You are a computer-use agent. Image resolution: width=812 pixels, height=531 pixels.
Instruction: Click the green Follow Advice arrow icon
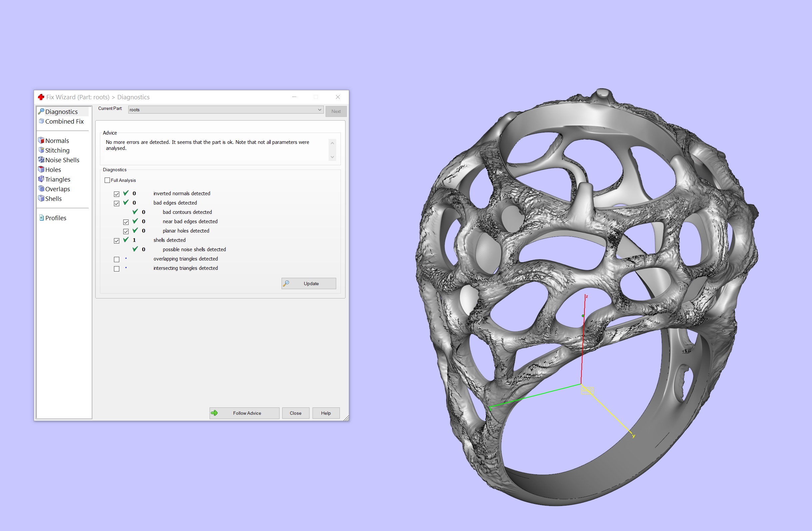tap(215, 413)
